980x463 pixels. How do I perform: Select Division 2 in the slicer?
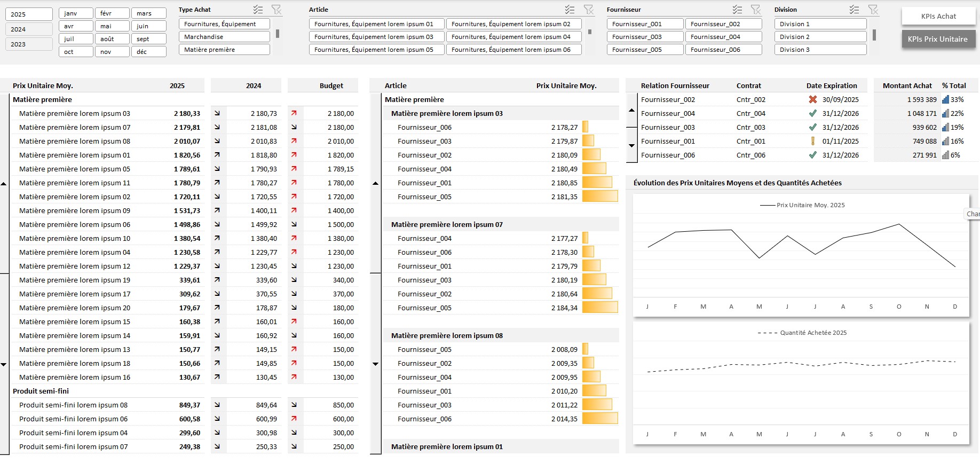820,37
